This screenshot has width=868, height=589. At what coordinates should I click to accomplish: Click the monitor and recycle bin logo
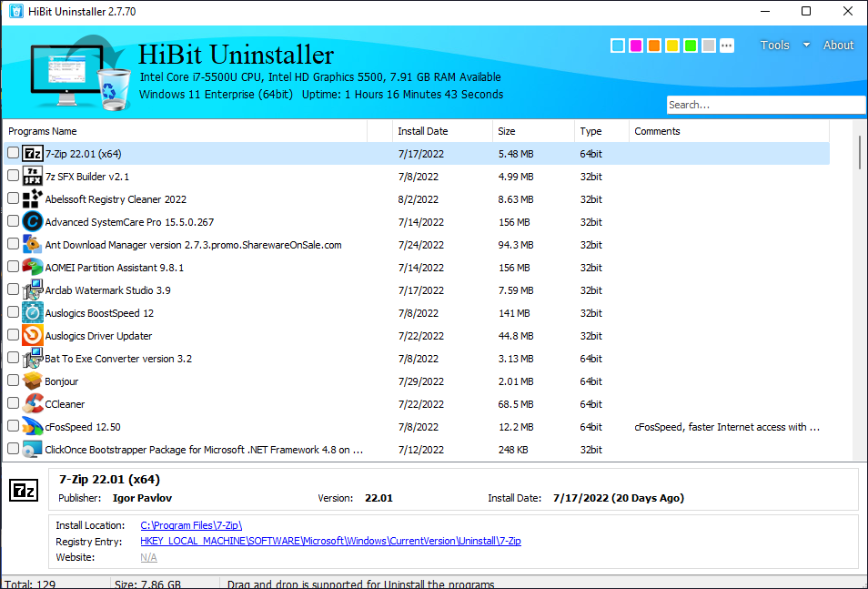click(x=81, y=74)
